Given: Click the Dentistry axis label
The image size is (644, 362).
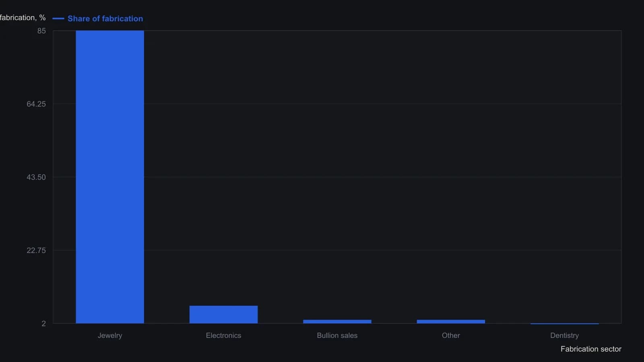Looking at the screenshot, I should click(x=565, y=335).
